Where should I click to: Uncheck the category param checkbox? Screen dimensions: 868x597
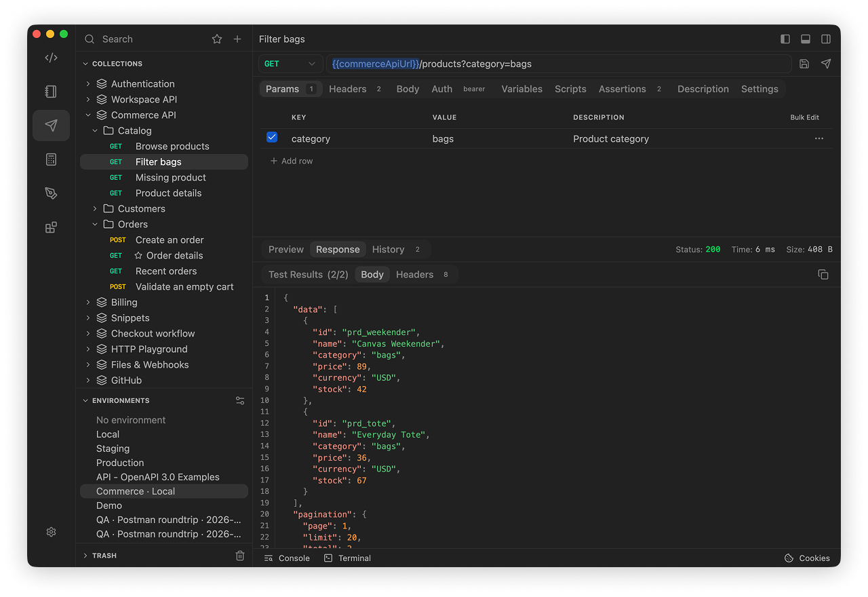coord(272,138)
